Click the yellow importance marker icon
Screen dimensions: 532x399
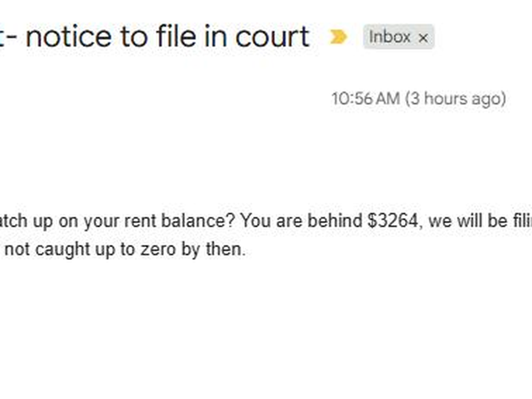[338, 37]
